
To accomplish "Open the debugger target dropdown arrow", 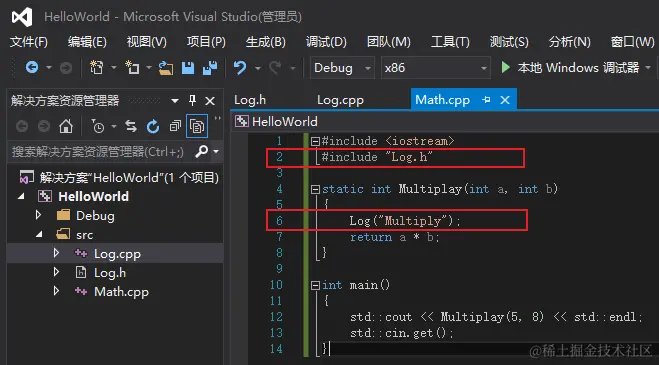I will pos(648,68).
